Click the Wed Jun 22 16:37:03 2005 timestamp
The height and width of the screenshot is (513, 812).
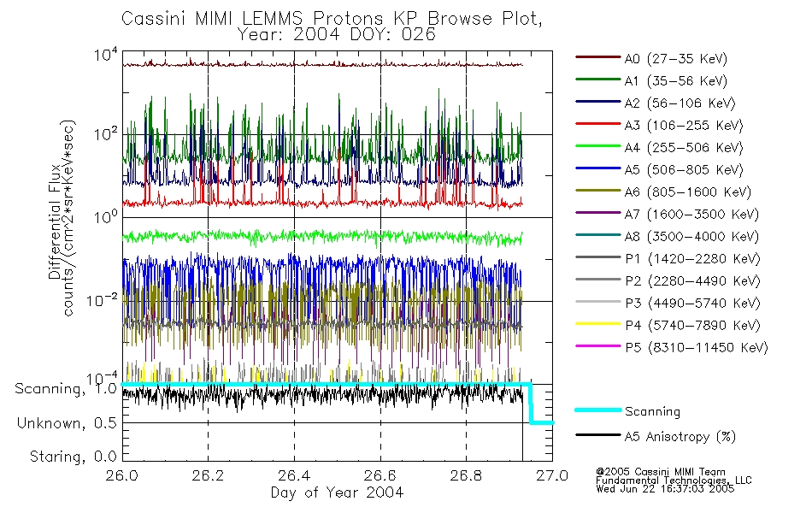click(665, 489)
